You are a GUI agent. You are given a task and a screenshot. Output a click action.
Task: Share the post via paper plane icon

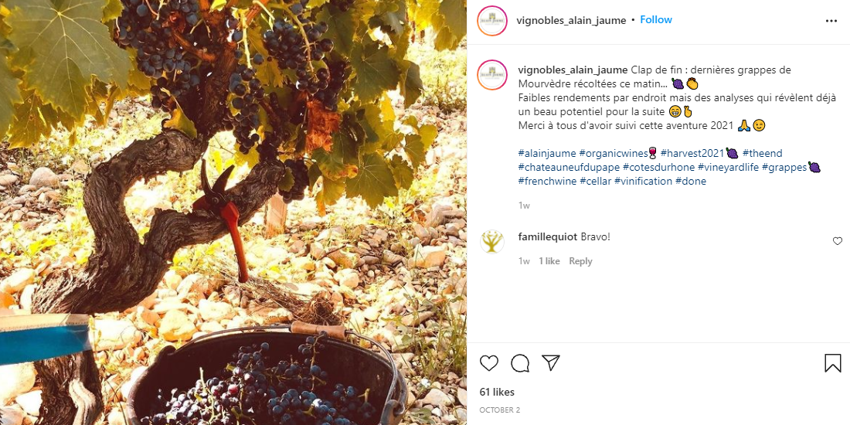tap(551, 363)
